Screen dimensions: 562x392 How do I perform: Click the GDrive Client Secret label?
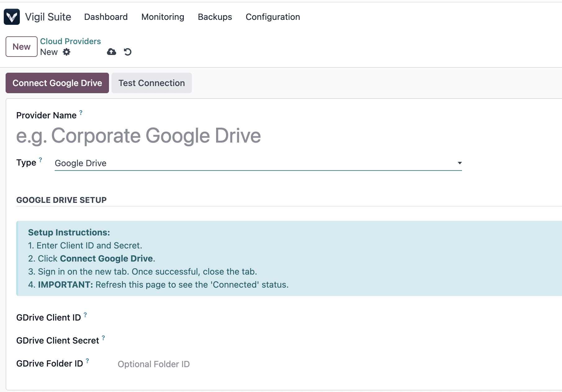[58, 340]
